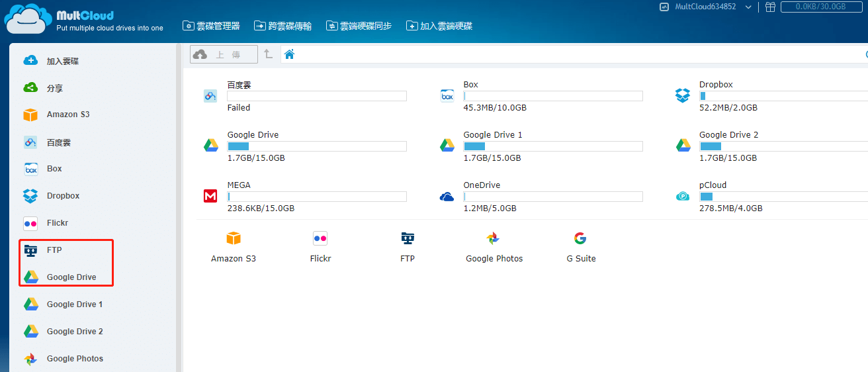The image size is (868, 372).
Task: Click the sidebar vertical scrollbar
Action: pyautogui.click(x=179, y=199)
